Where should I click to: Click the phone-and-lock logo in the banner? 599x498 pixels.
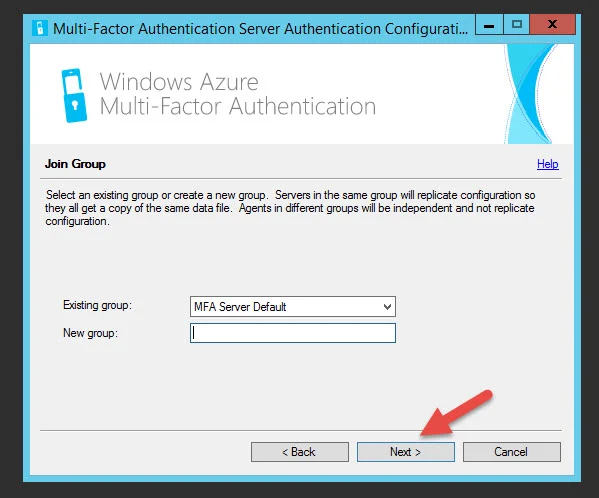click(x=74, y=95)
